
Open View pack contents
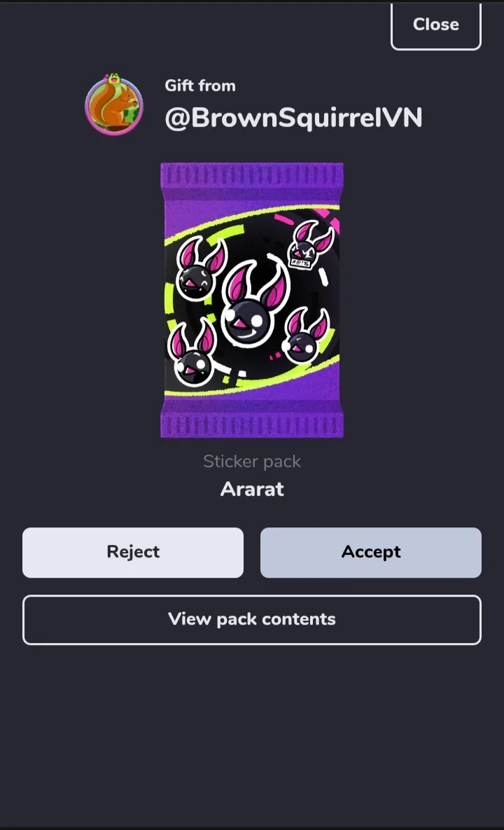pos(252,619)
